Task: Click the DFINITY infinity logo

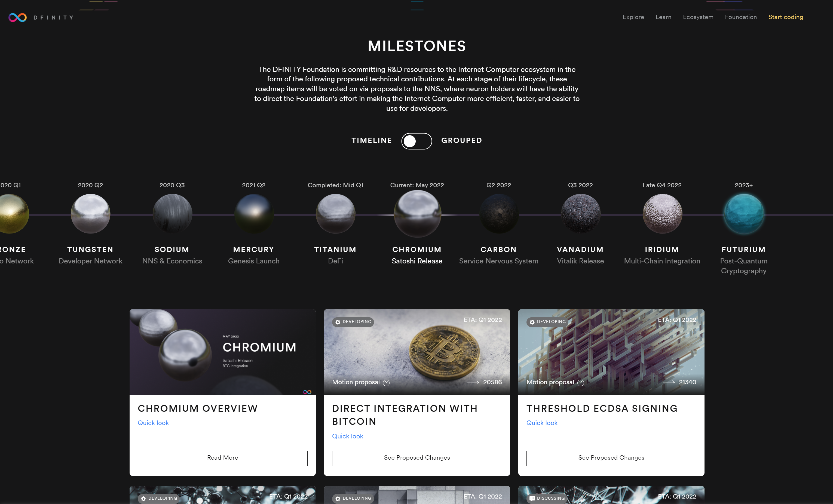Action: point(18,17)
